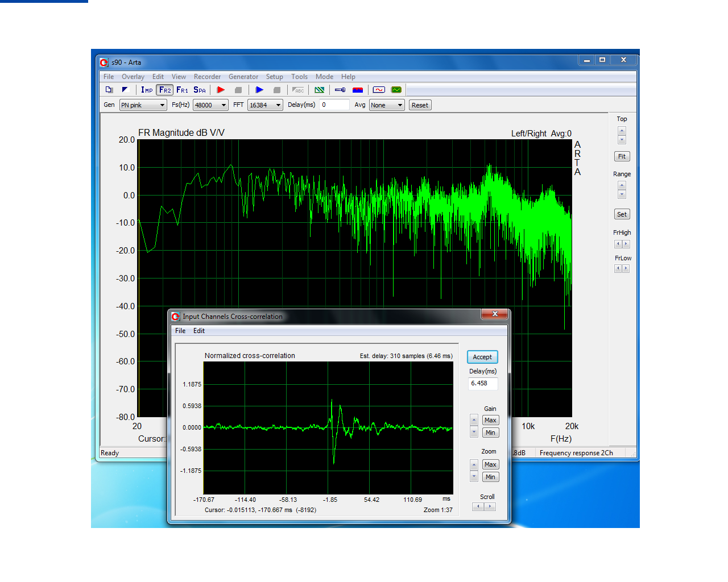
Task: Switch to Imp impulse response mode
Action: click(147, 90)
